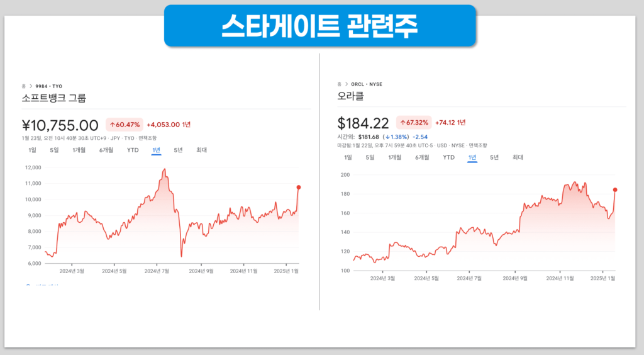Click 면책조항 link under SoftBank price

(147, 138)
